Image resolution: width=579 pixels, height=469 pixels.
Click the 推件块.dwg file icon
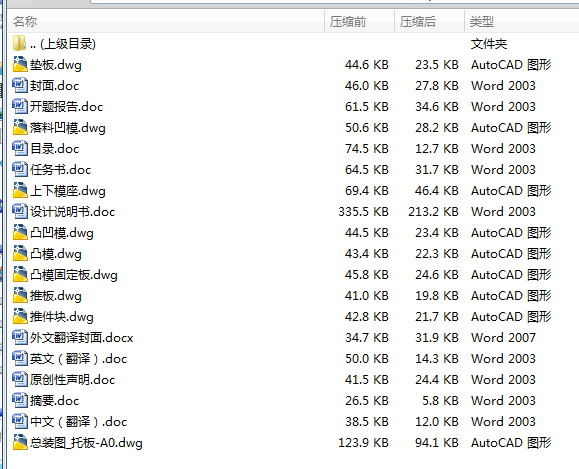coord(20,316)
